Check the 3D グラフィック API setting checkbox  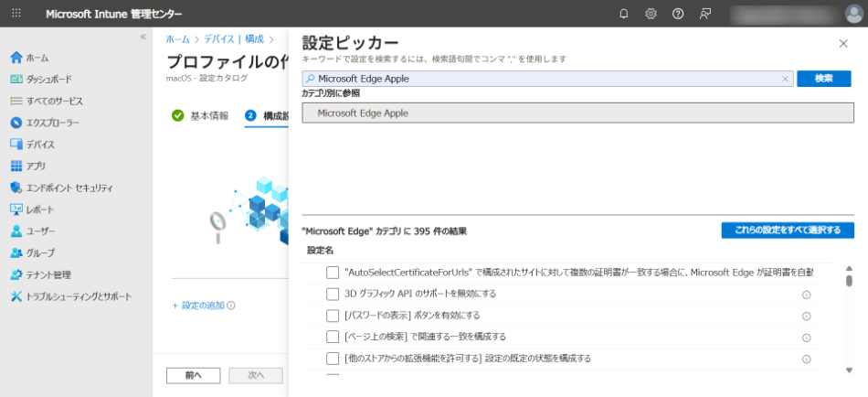click(333, 294)
